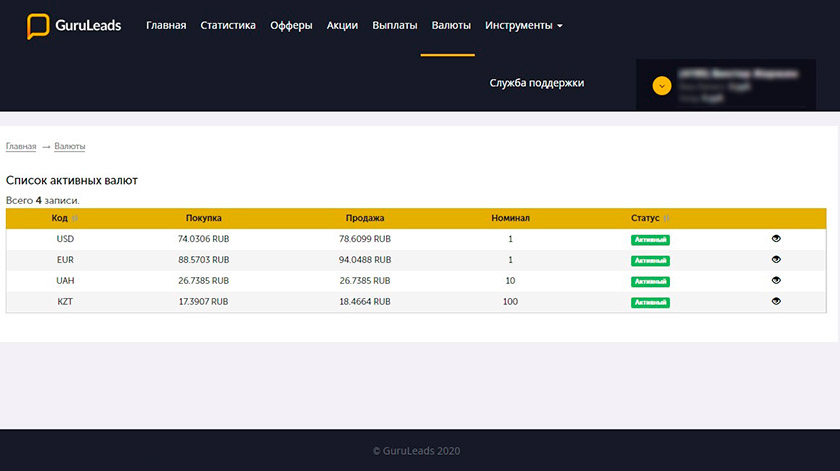Click the Активный badge for EUR
Image resolution: width=840 pixels, height=471 pixels.
pyautogui.click(x=650, y=260)
